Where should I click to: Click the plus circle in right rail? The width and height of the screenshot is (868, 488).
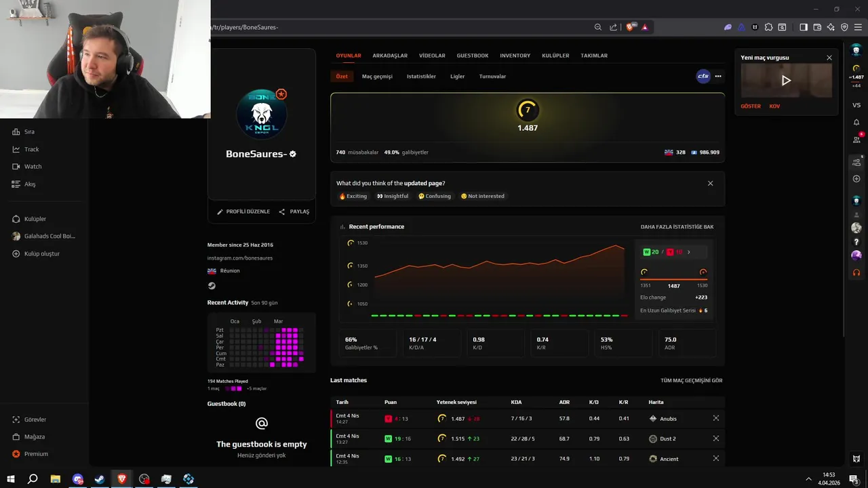856,179
